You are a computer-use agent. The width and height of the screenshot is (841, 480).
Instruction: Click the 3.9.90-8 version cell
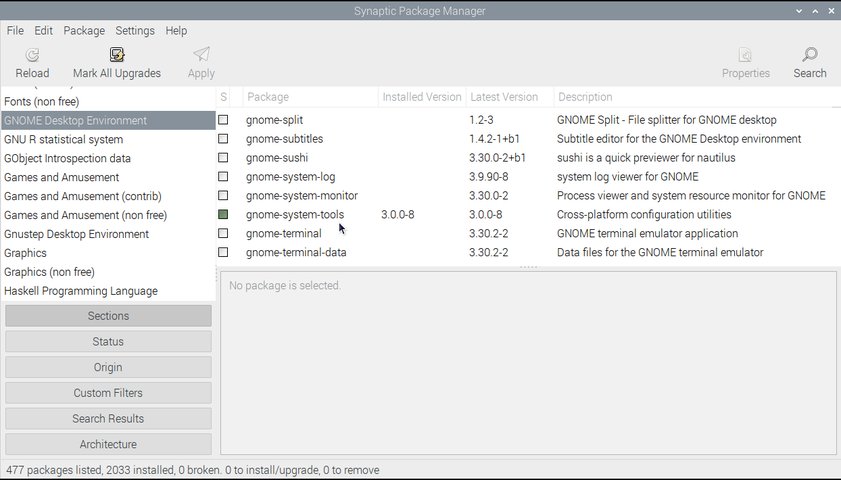pyautogui.click(x=489, y=176)
